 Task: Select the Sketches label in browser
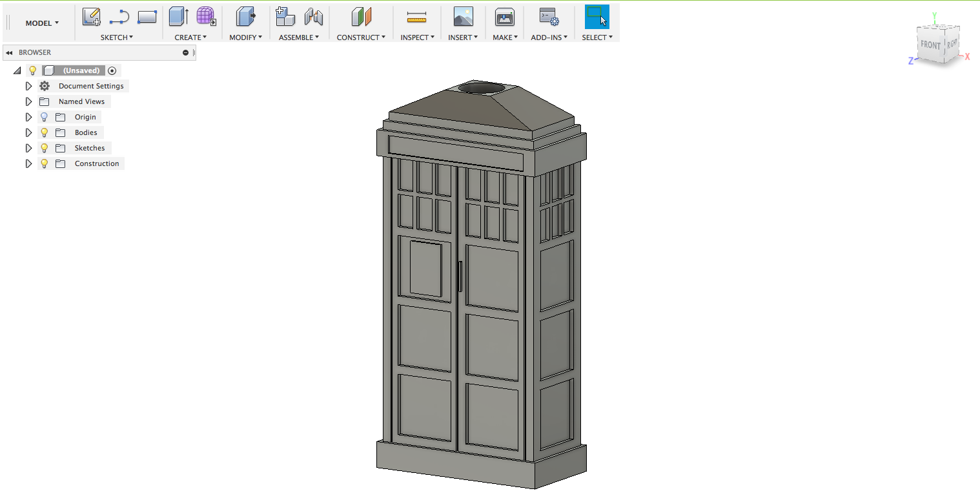tap(90, 148)
